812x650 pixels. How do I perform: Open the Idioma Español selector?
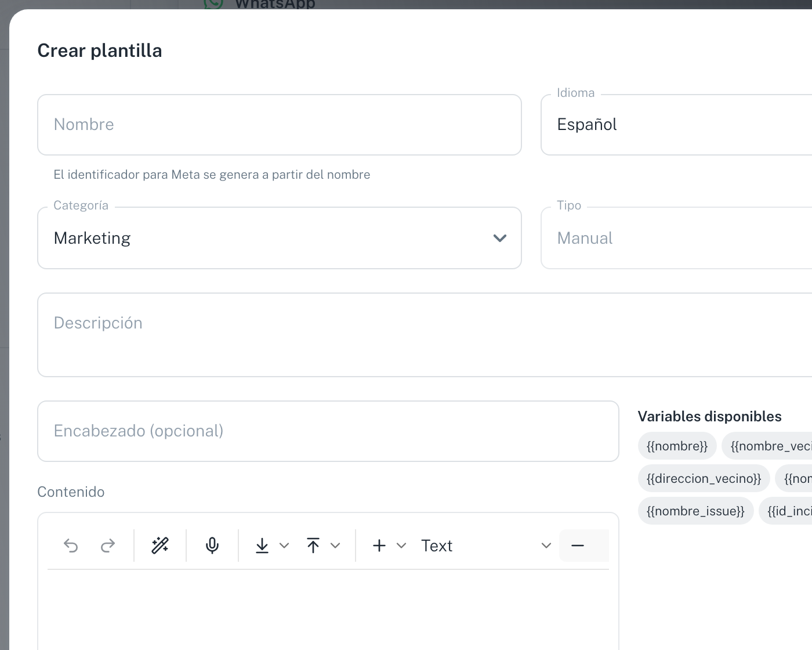[x=676, y=125]
